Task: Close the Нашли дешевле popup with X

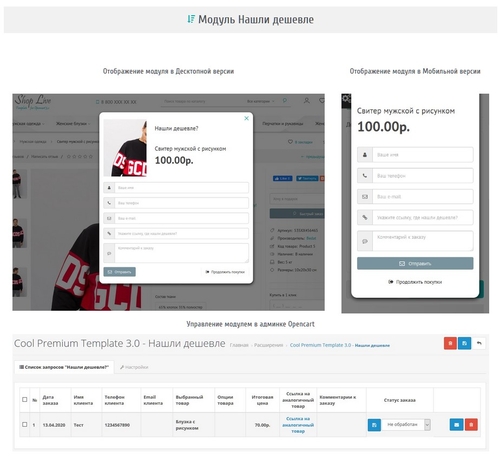Action: click(x=246, y=118)
